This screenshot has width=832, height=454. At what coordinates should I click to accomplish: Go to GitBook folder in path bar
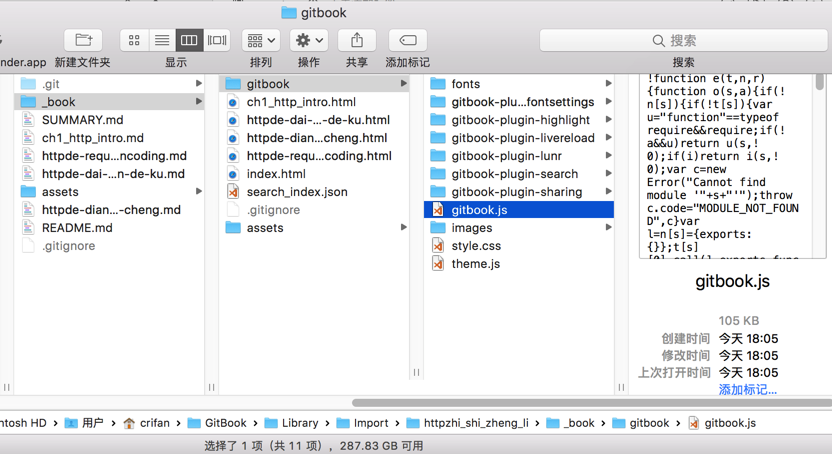point(217,423)
